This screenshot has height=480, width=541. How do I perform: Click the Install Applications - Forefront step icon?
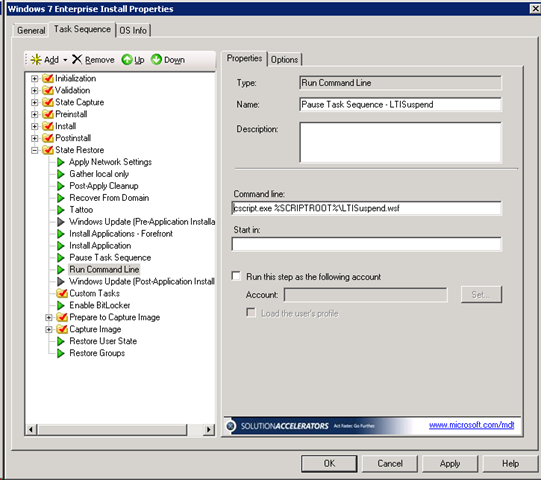tap(61, 234)
